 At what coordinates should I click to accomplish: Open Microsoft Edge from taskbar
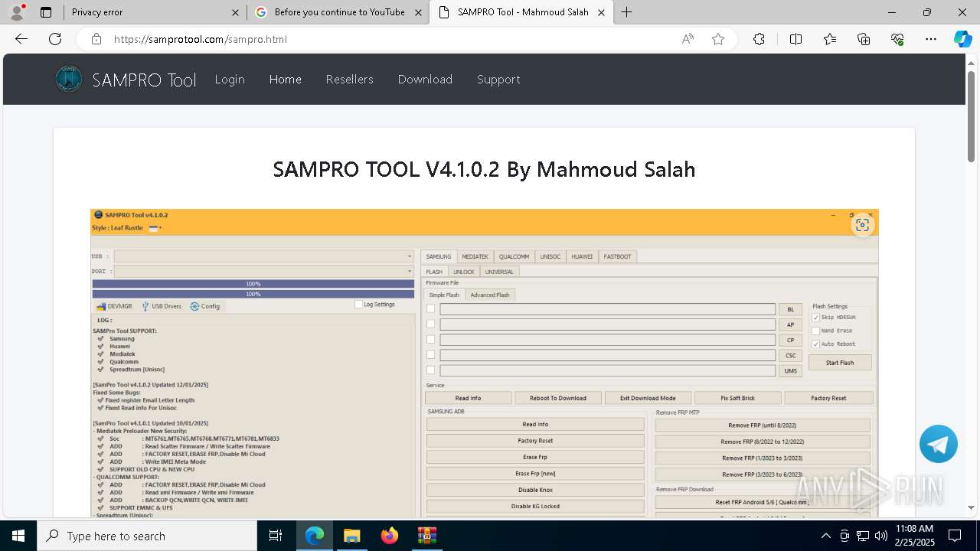tap(315, 536)
